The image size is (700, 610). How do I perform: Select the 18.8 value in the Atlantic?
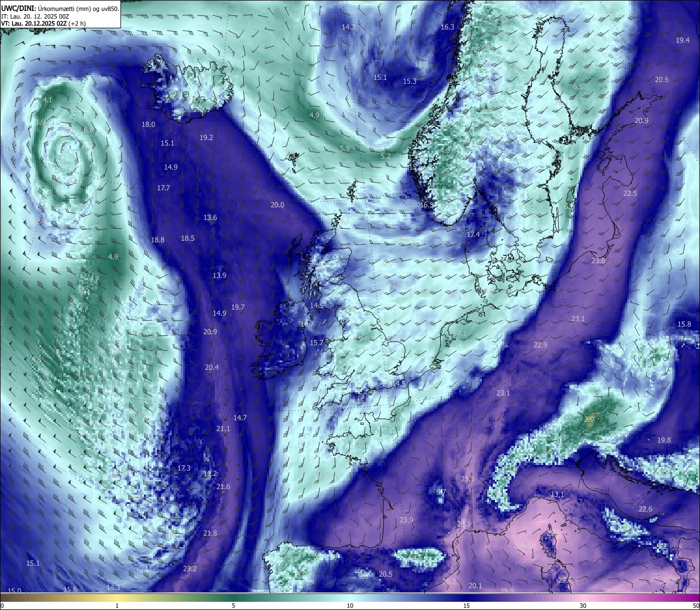157,240
